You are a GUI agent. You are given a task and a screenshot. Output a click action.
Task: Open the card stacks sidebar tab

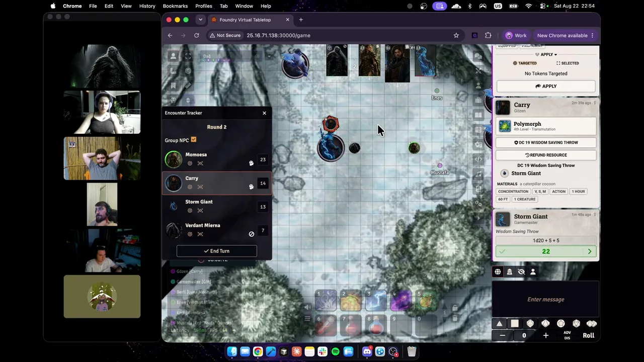click(x=478, y=144)
